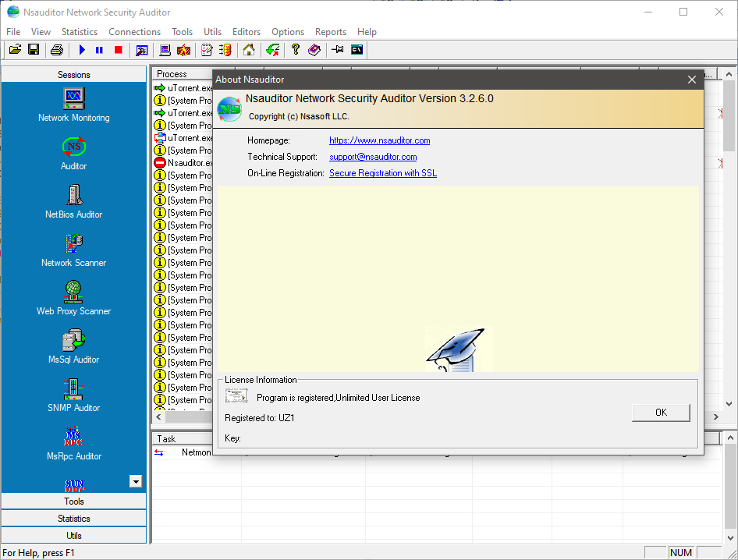Click the yellow filter arrows toolbar icon
Image resolution: width=738 pixels, height=560 pixels.
225,49
